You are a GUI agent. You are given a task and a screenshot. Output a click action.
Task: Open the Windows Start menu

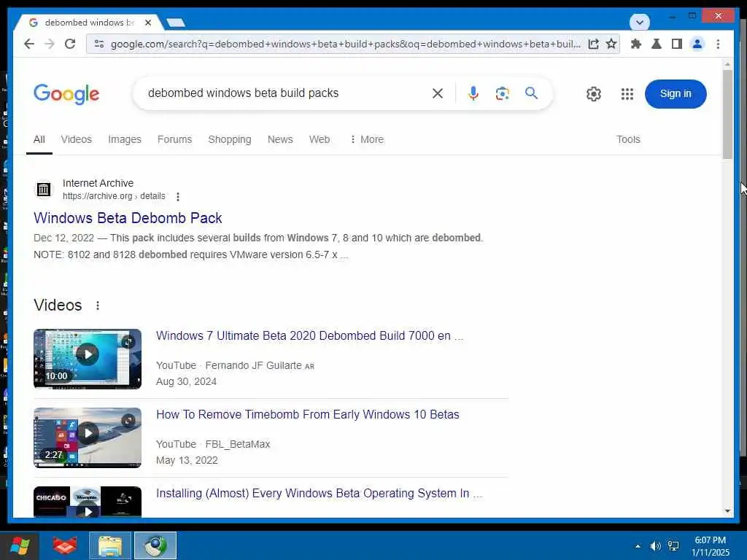click(x=20, y=545)
